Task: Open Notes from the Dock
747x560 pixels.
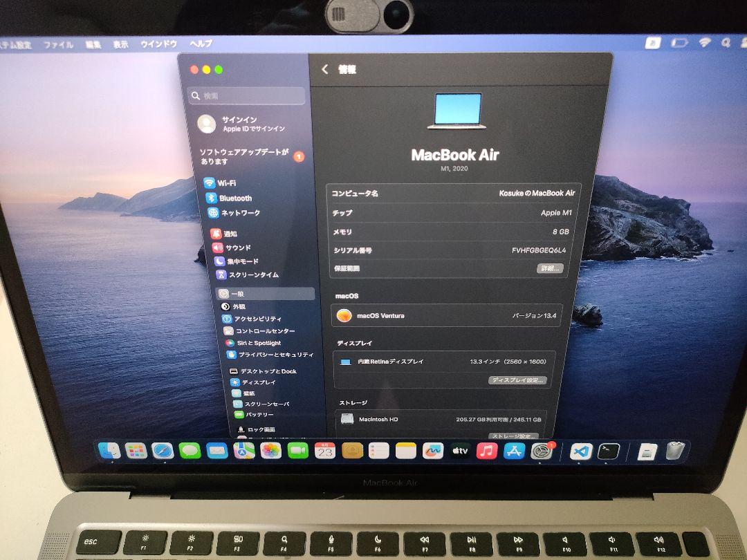Action: pos(406,451)
